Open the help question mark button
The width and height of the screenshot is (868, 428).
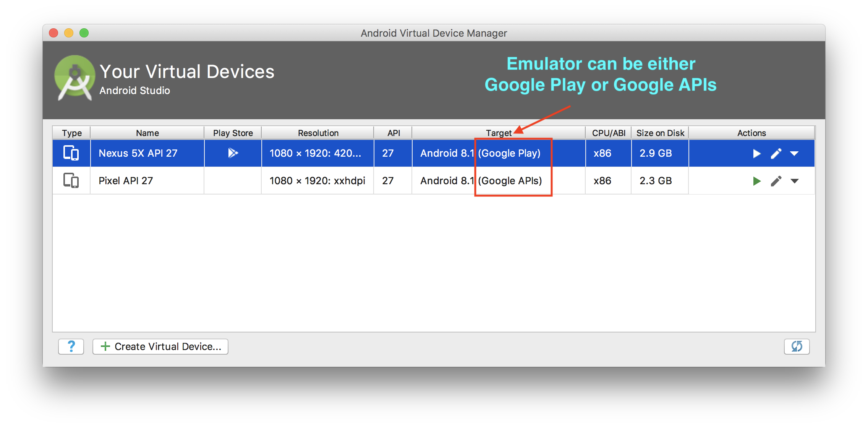71,347
